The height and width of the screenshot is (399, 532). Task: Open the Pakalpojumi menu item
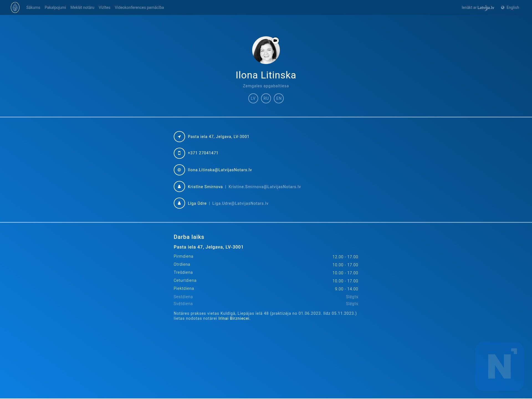55,7
